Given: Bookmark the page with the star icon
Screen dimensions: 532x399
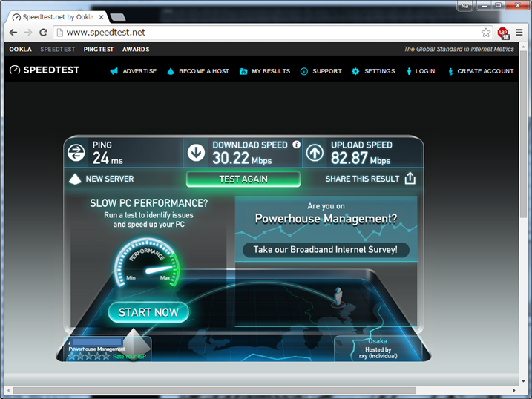Looking at the screenshot, I should (x=486, y=33).
